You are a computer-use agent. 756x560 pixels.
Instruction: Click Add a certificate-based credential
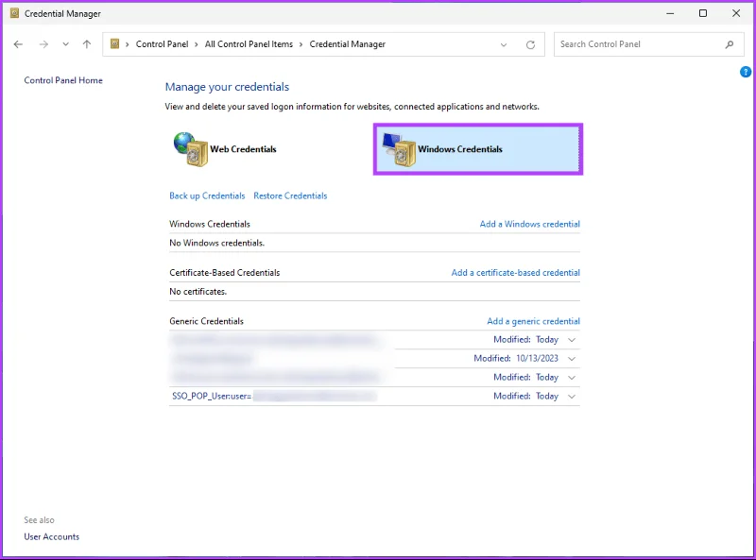(x=515, y=273)
